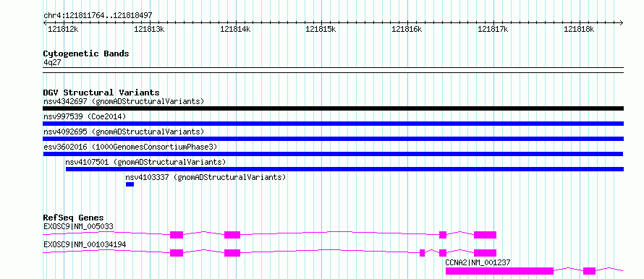644x279 pixels.
Task: Open the esv3602016 1000Genomes variant label
Action: click(x=130, y=147)
